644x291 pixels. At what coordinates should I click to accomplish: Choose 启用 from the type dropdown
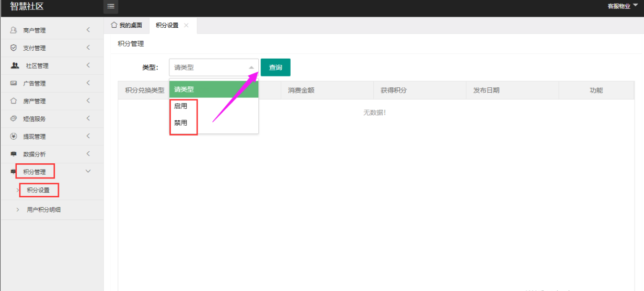tap(181, 106)
